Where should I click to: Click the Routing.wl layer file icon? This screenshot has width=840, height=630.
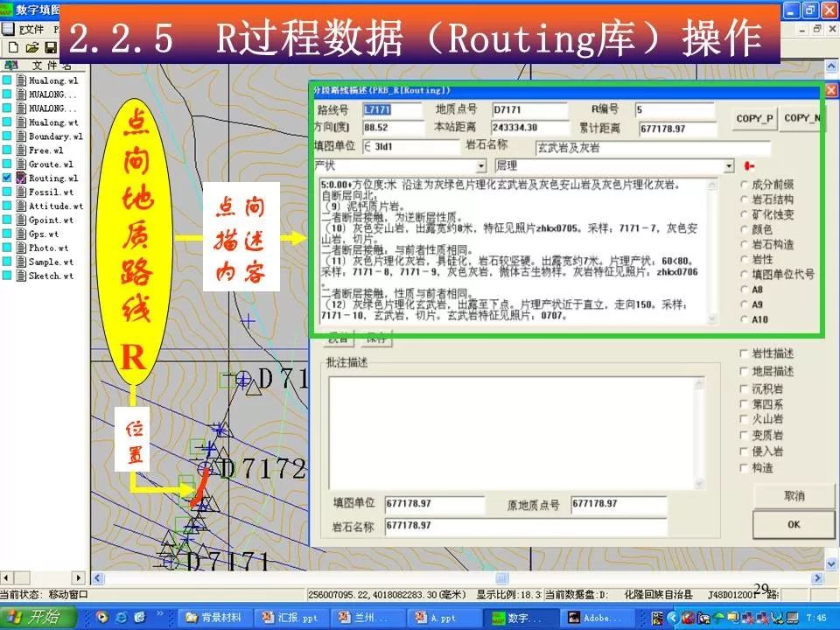pos(21,178)
